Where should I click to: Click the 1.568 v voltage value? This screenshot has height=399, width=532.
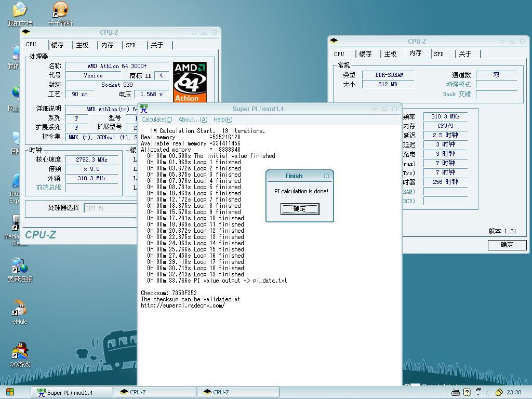click(x=152, y=95)
